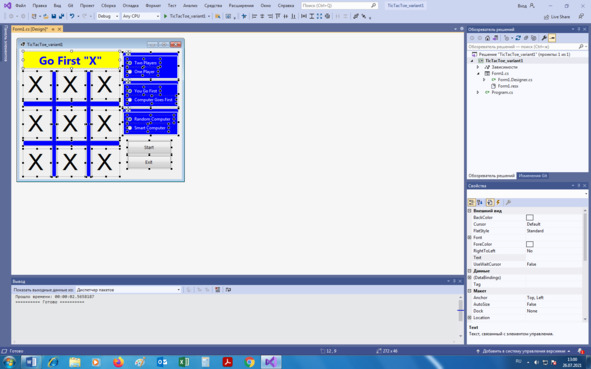The width and height of the screenshot is (591, 369).
Task: Click the Solution Explorer search field
Action: coord(523,47)
